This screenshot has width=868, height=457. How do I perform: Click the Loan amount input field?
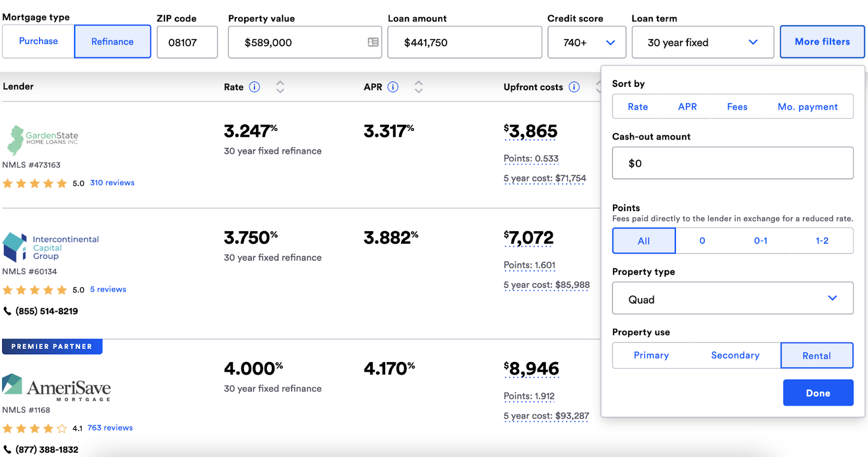coord(465,42)
